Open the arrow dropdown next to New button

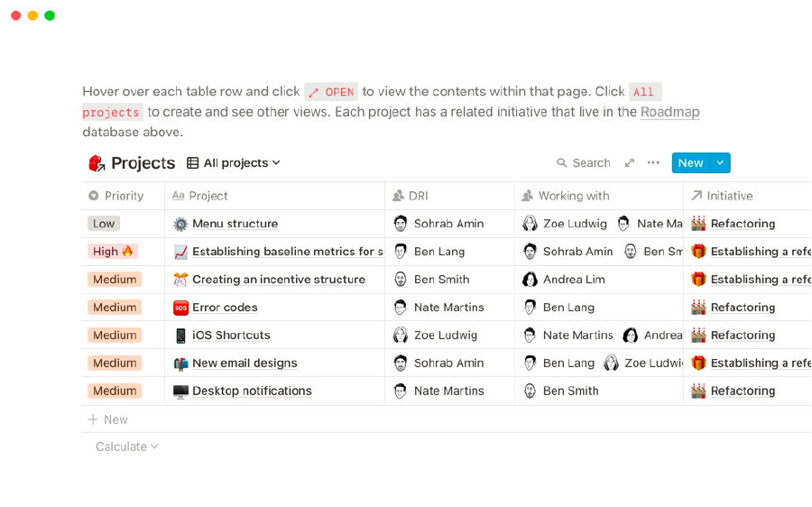pos(720,163)
